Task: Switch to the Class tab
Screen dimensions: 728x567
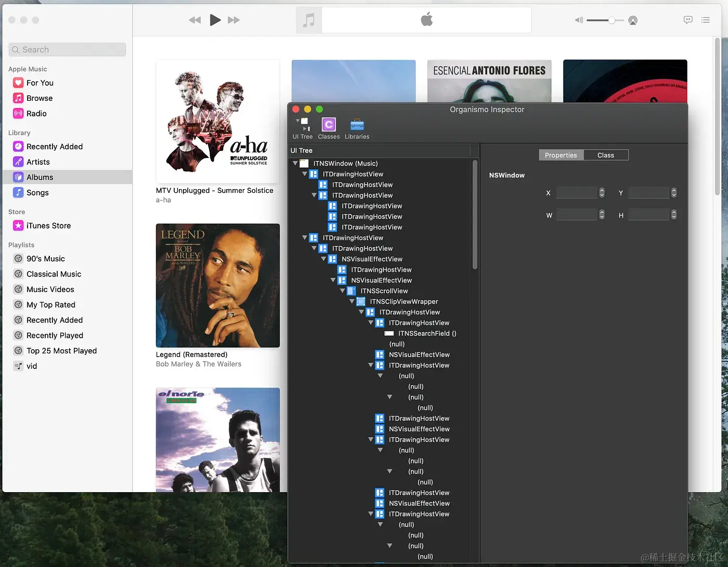Action: pos(606,155)
